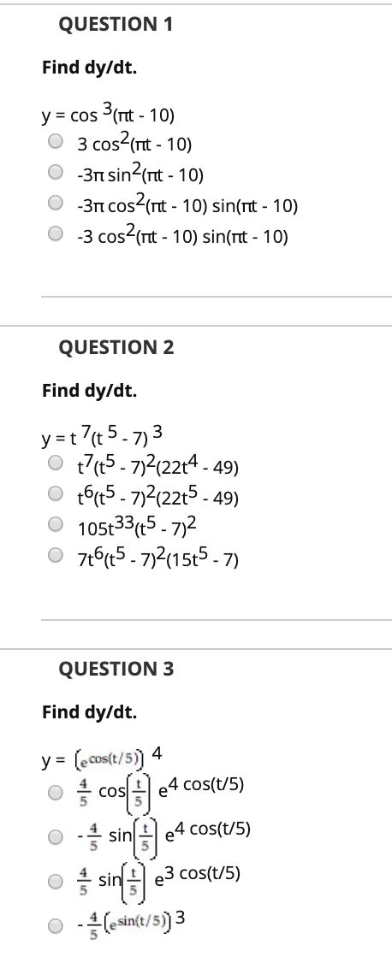Pick the 105t³³(t⁵ - 7)² answer
Image resolution: width=392 pixels, height=980 pixels.
(56, 526)
